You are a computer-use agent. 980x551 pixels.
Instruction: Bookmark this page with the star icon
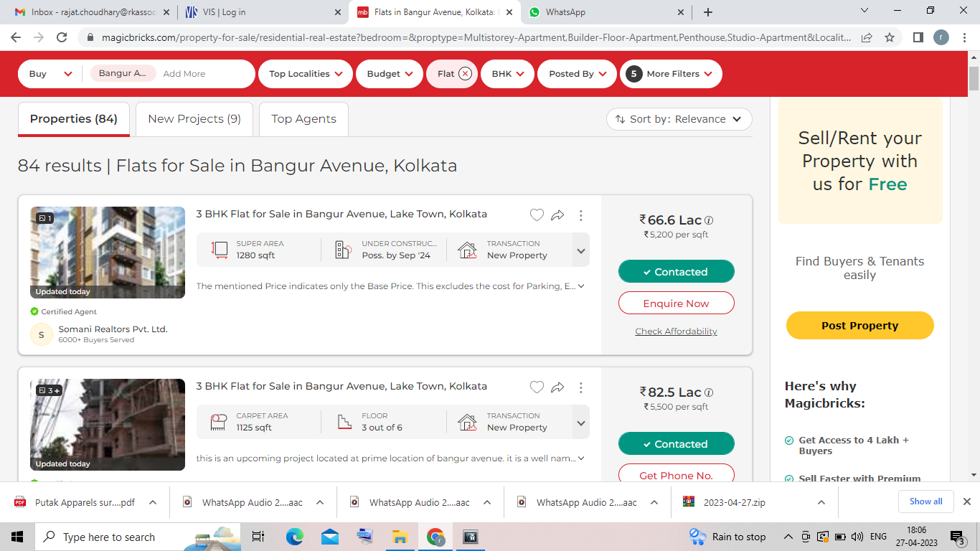pyautogui.click(x=890, y=37)
